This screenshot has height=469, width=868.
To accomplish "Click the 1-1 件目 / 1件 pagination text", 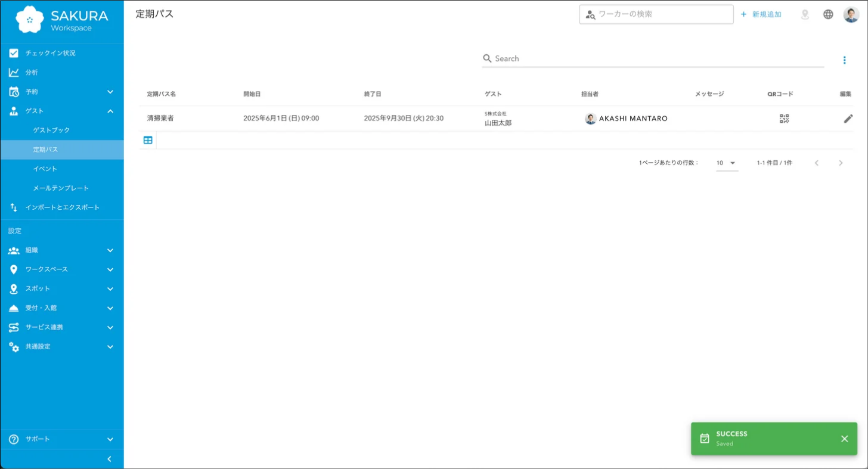I will pyautogui.click(x=775, y=163).
